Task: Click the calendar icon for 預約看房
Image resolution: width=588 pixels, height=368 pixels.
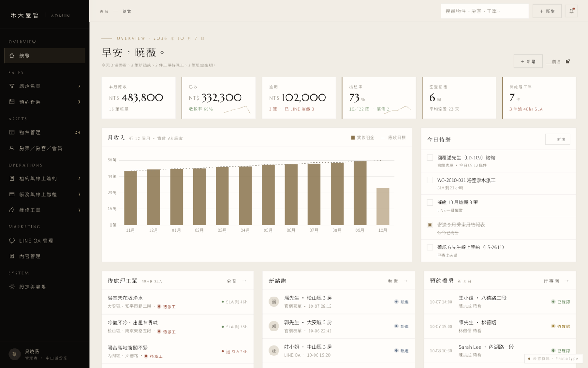Action: (x=12, y=102)
